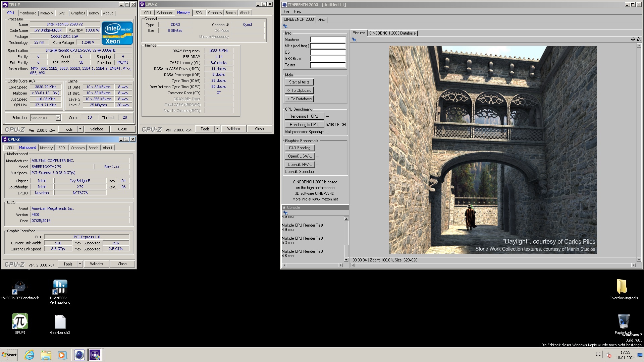Run Rendering (x CPU) benchmark

(x=305, y=125)
